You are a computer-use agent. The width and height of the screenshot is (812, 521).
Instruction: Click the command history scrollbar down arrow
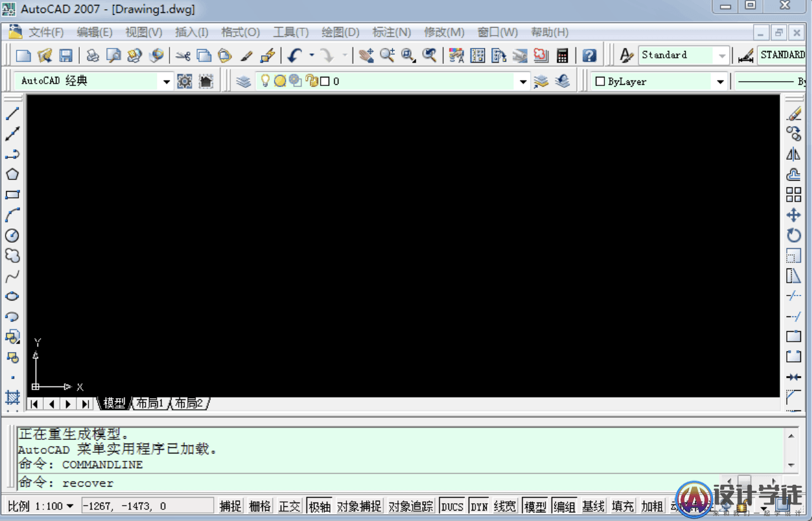[x=792, y=465]
